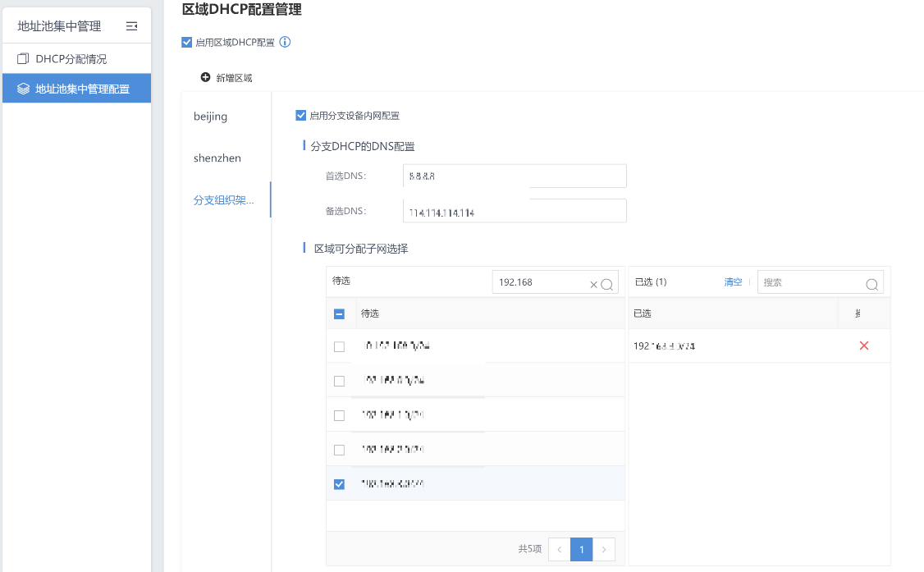Go to the next page of the subnet list
The image size is (924, 572).
(604, 549)
